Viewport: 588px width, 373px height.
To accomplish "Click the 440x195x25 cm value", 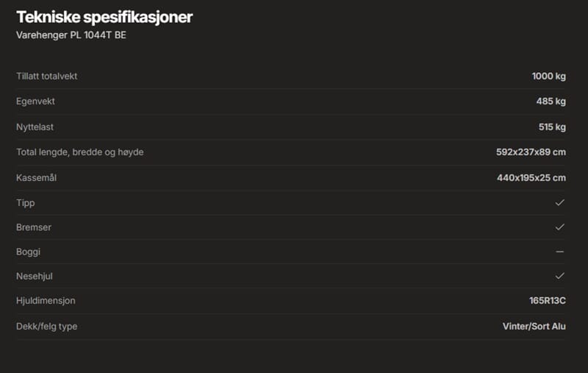I will (531, 177).
